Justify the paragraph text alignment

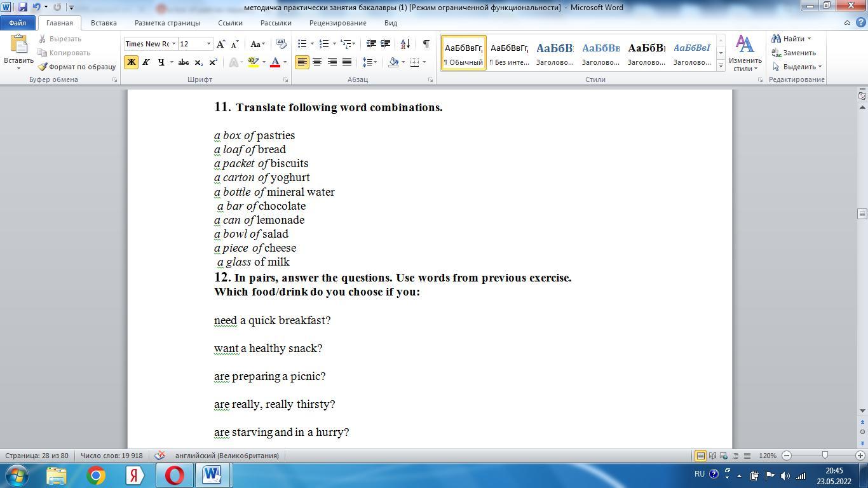click(x=347, y=62)
